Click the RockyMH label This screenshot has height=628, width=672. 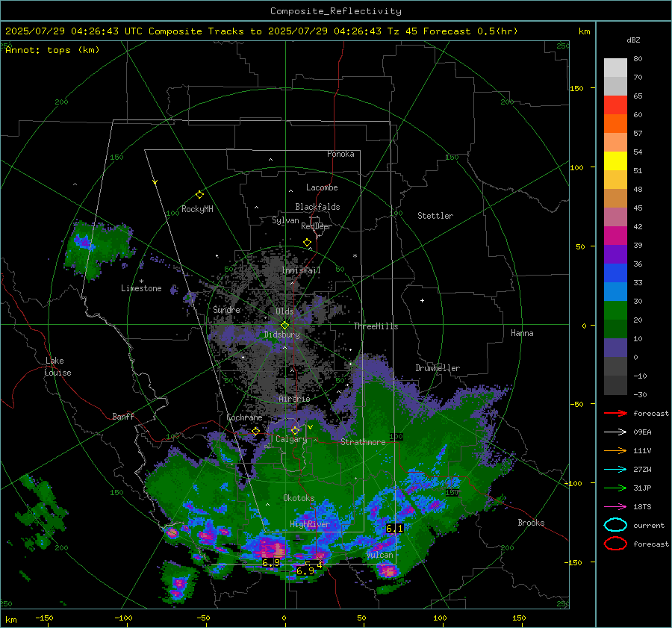[197, 209]
